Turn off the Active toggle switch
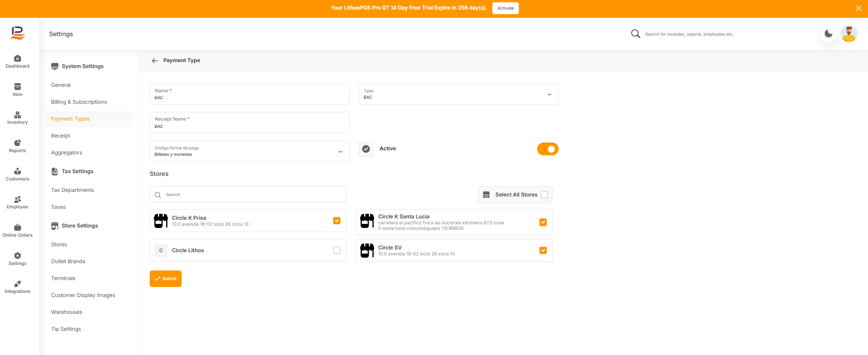 [548, 149]
